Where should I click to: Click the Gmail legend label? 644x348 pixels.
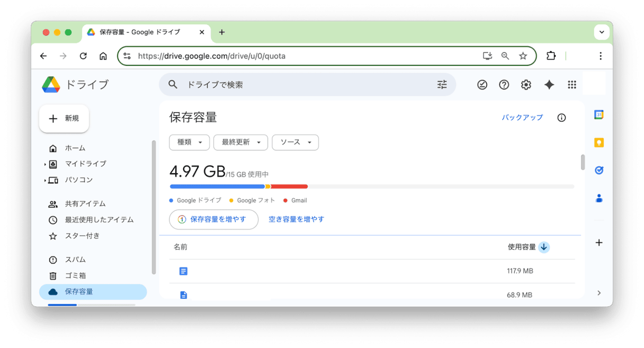299,201
